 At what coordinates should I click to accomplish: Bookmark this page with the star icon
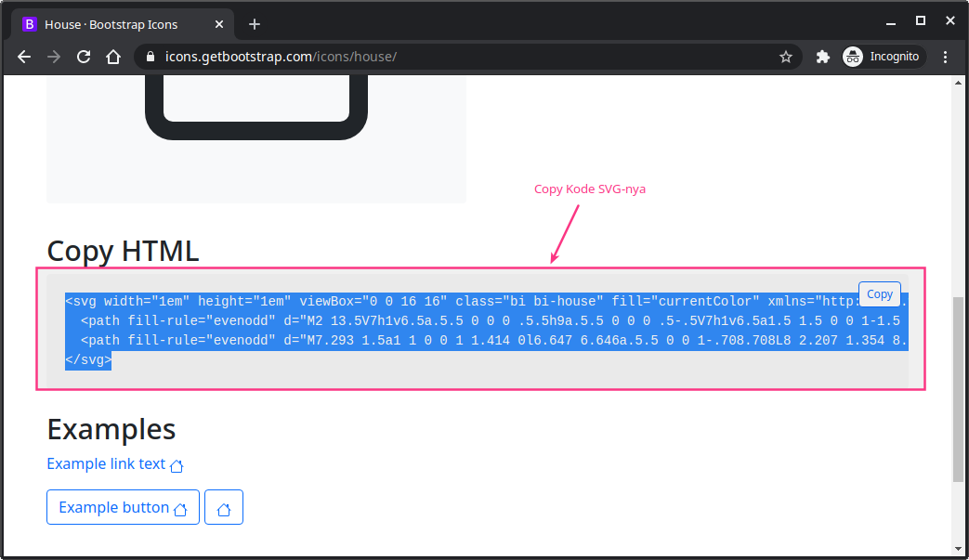click(786, 57)
